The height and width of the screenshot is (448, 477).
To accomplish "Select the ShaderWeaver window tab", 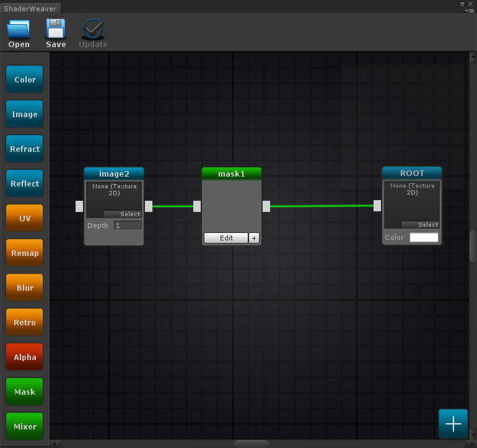I will [30, 9].
